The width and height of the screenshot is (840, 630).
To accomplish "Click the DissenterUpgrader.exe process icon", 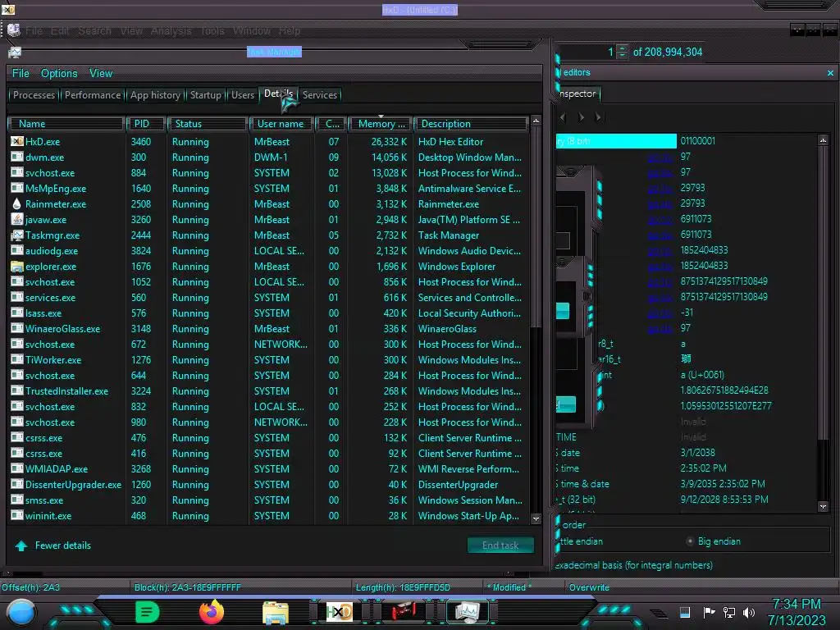I will click(x=17, y=484).
